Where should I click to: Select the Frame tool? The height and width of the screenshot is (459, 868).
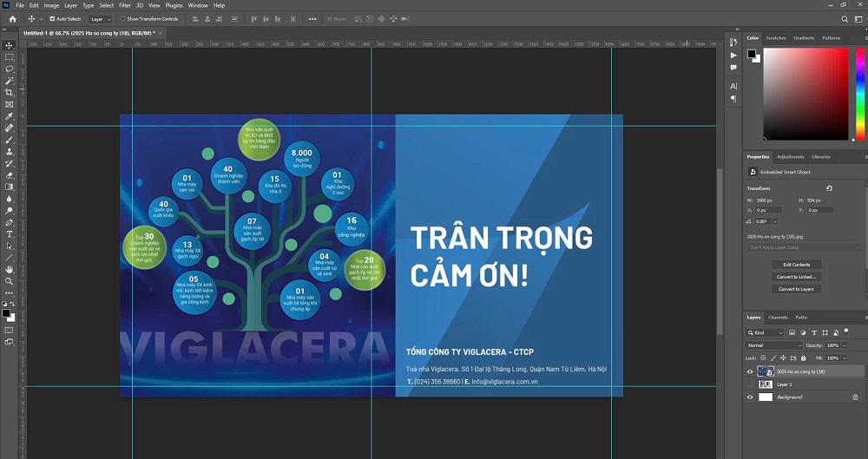9,104
